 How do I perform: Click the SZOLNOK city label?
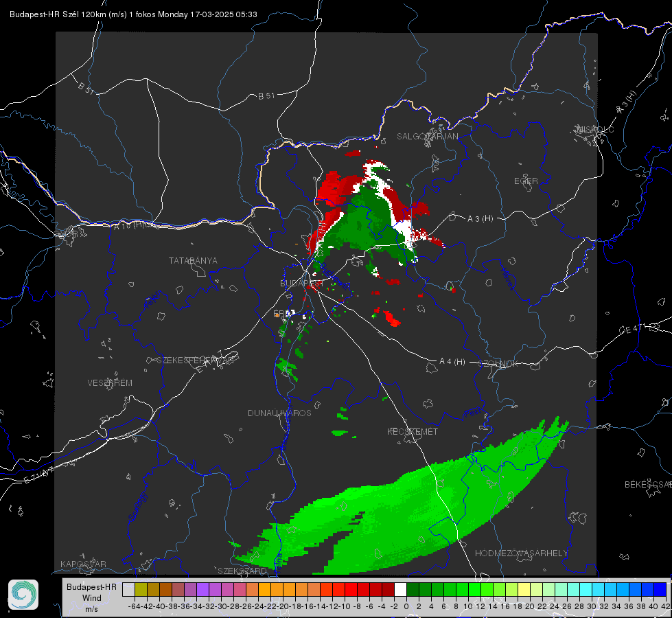(x=498, y=364)
